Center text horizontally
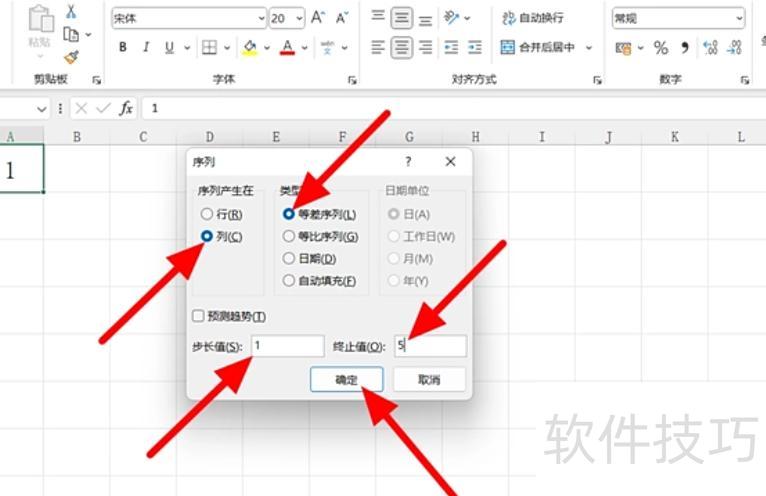This screenshot has height=496, width=766. coord(402,47)
